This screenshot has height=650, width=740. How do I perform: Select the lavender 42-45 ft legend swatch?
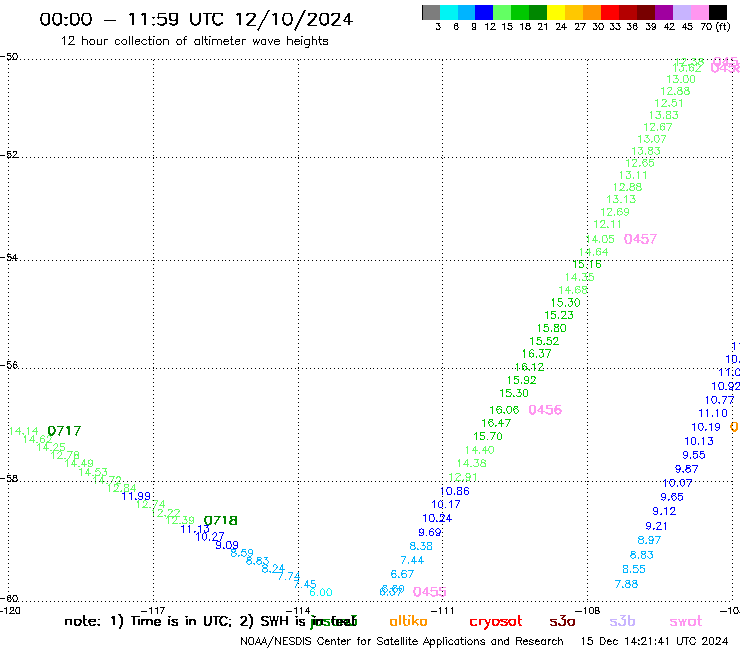tap(681, 12)
